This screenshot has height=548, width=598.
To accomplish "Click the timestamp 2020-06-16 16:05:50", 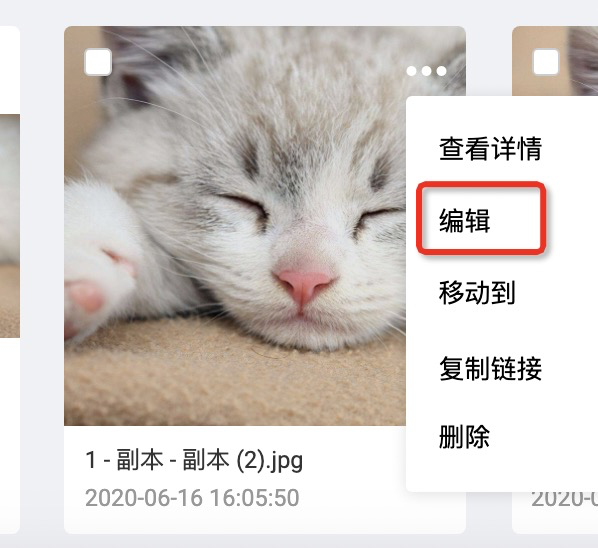I will pos(192,498).
